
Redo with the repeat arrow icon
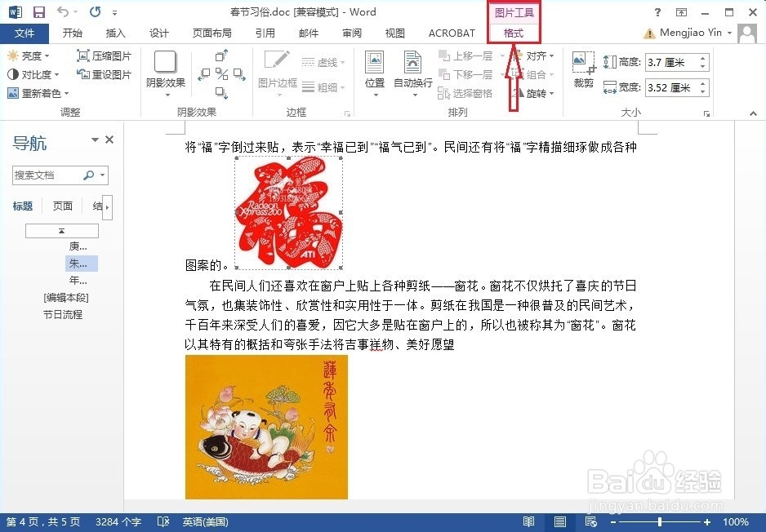[96, 11]
